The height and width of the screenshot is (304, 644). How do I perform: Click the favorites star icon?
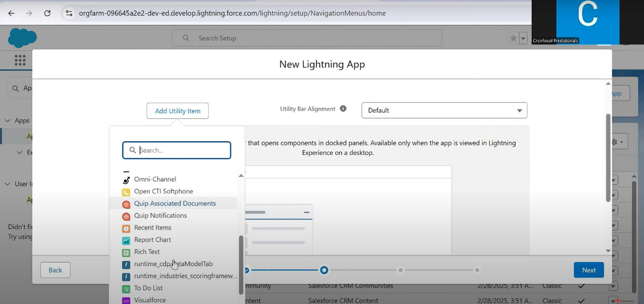pos(513,39)
